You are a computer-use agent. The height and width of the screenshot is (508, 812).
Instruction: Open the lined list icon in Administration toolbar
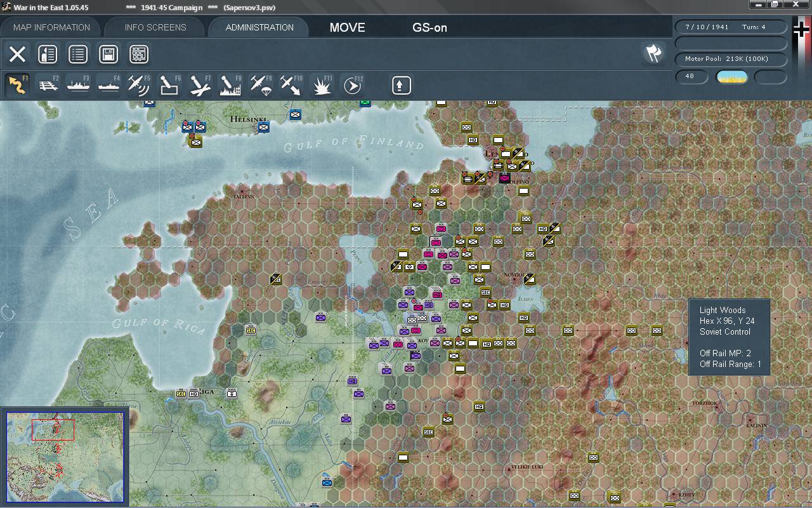[x=78, y=55]
